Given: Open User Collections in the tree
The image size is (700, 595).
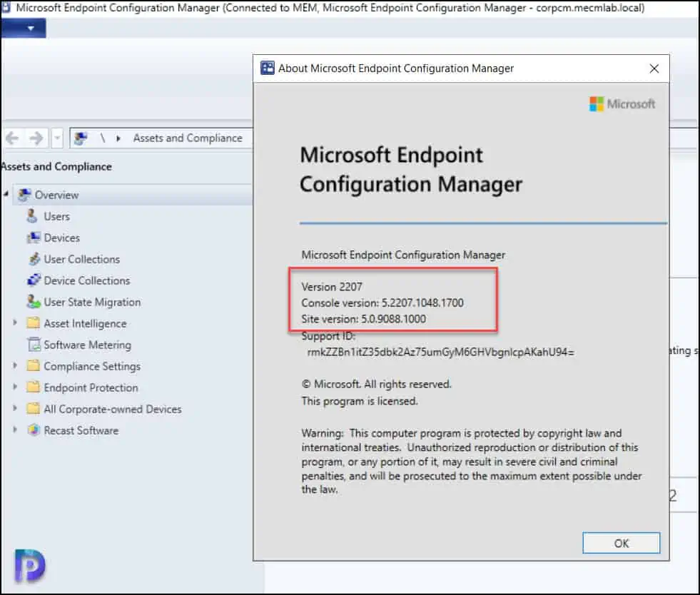Looking at the screenshot, I should pos(81,260).
